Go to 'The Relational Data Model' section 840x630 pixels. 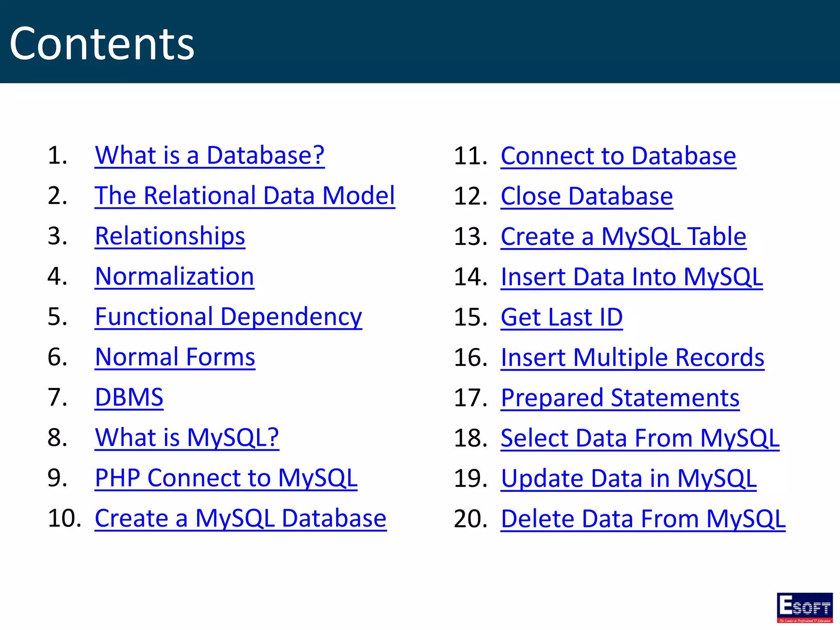tap(245, 196)
